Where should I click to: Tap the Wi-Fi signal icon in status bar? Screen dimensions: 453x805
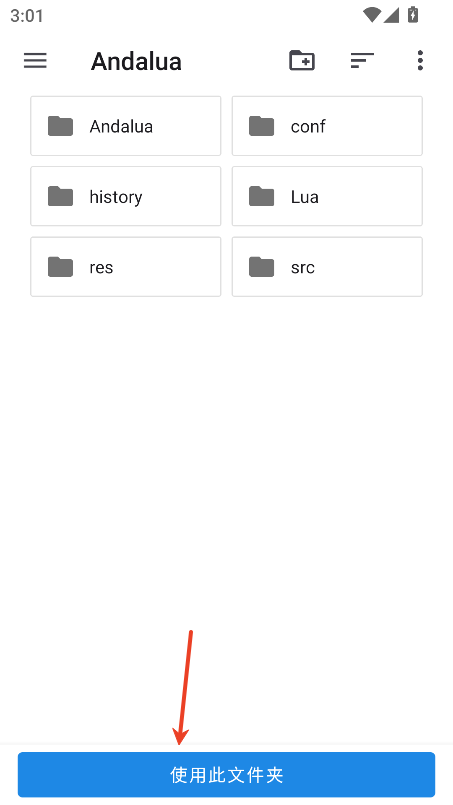tap(371, 15)
